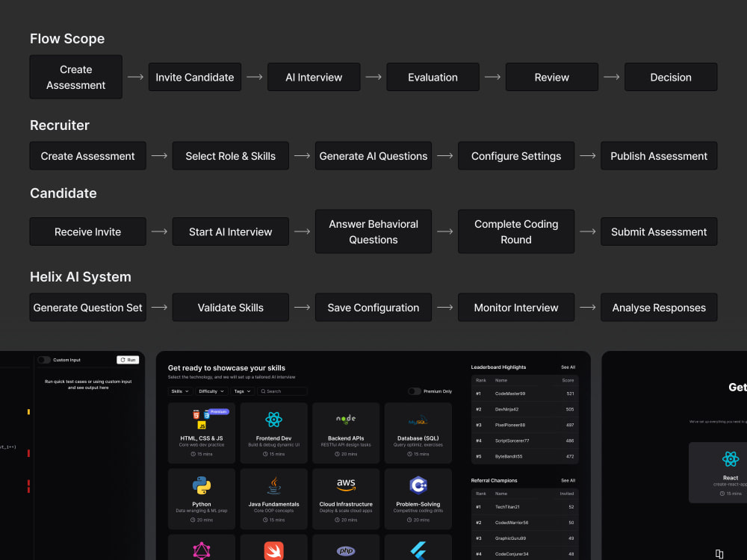The width and height of the screenshot is (747, 560).
Task: Click the layout icon at bottom right panel
Action: (x=719, y=554)
